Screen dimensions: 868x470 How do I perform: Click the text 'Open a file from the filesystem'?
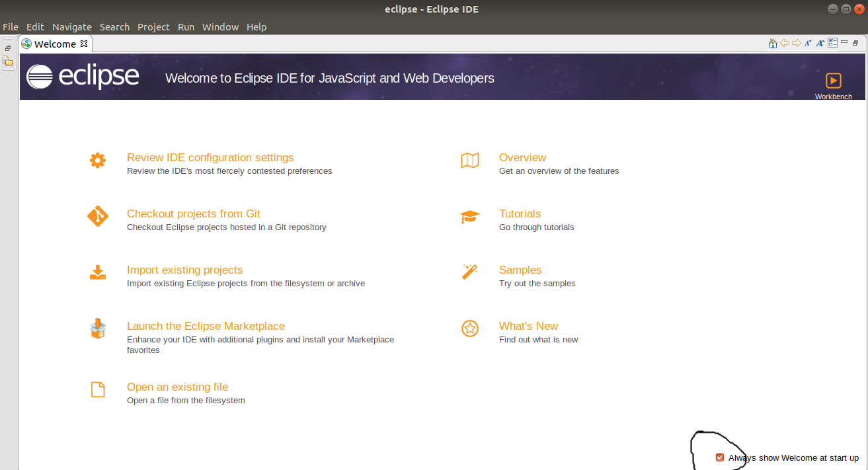click(186, 401)
